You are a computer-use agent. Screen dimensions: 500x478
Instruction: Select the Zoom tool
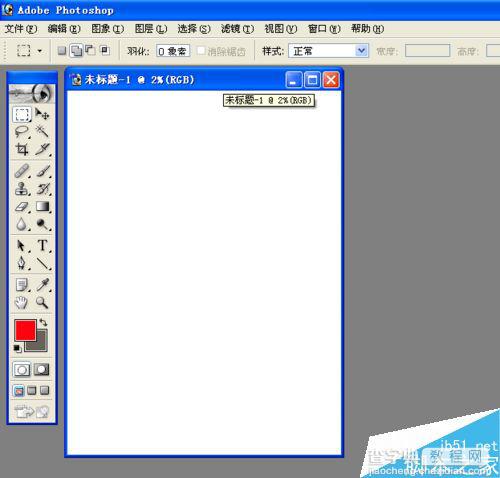tap(42, 303)
